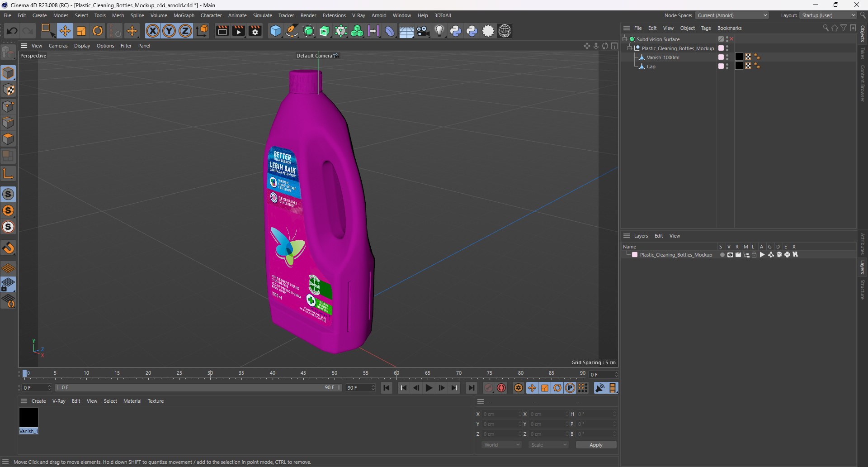868x467 pixels.
Task: Toggle layer visibility eye icon
Action: pyautogui.click(x=730, y=255)
